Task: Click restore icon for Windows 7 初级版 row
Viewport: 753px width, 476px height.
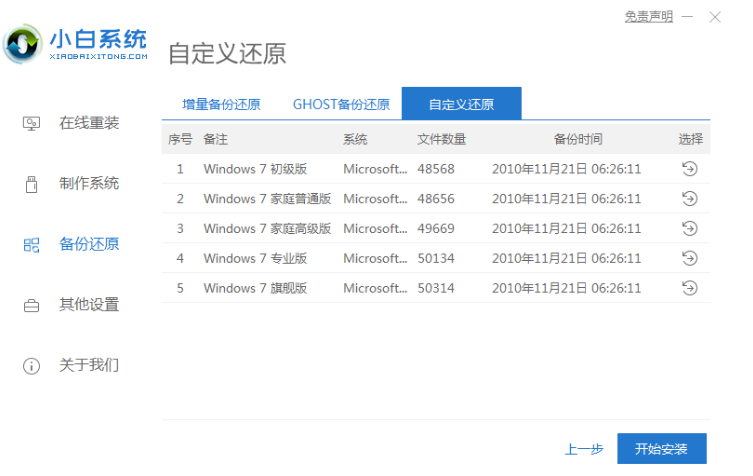Action: pyautogui.click(x=689, y=169)
